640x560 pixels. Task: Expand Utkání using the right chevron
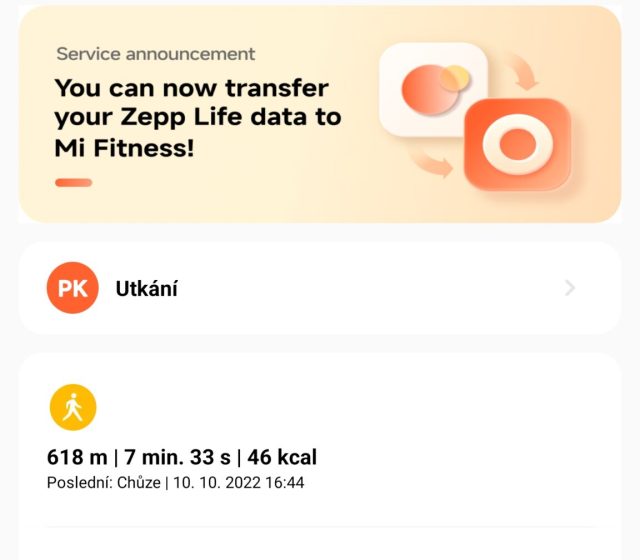[x=570, y=288]
